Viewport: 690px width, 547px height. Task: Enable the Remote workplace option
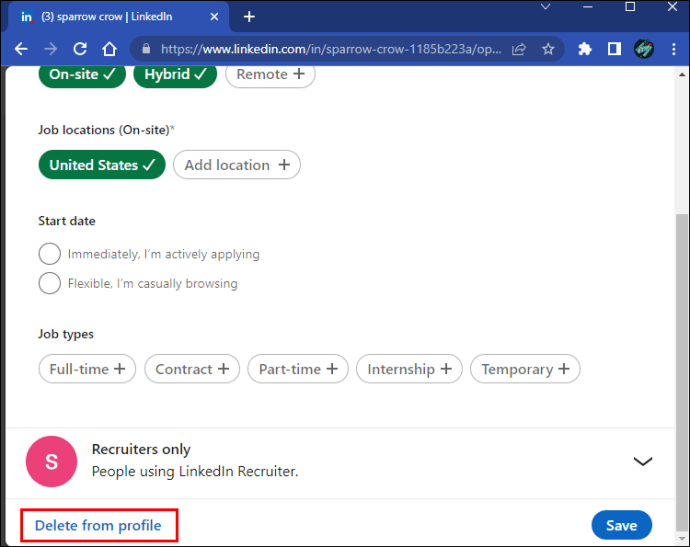point(270,74)
